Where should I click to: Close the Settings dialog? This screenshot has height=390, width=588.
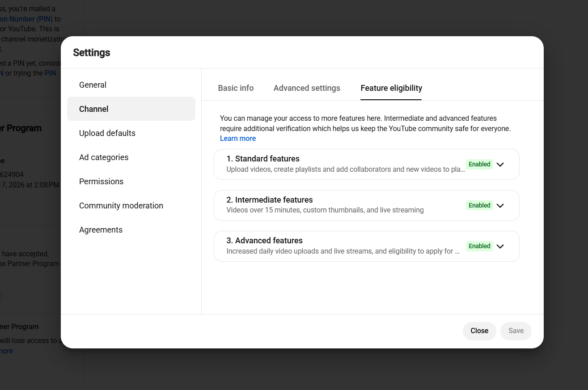click(x=479, y=331)
